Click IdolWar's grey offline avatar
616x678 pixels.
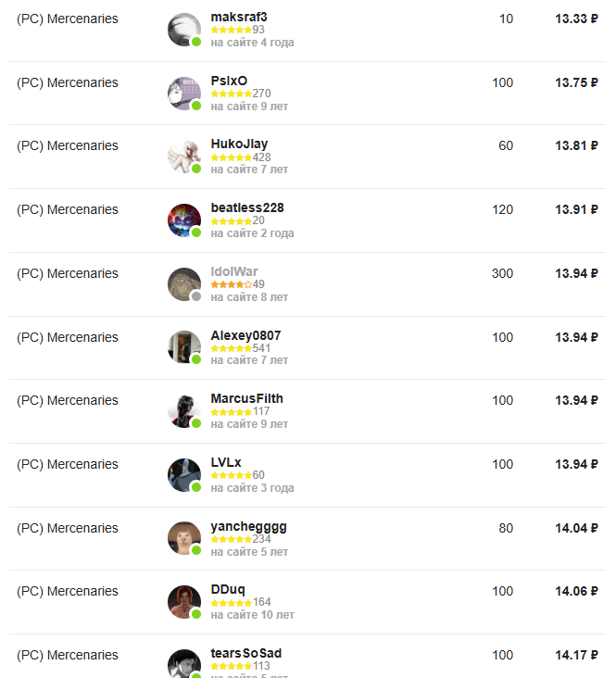pos(183,284)
